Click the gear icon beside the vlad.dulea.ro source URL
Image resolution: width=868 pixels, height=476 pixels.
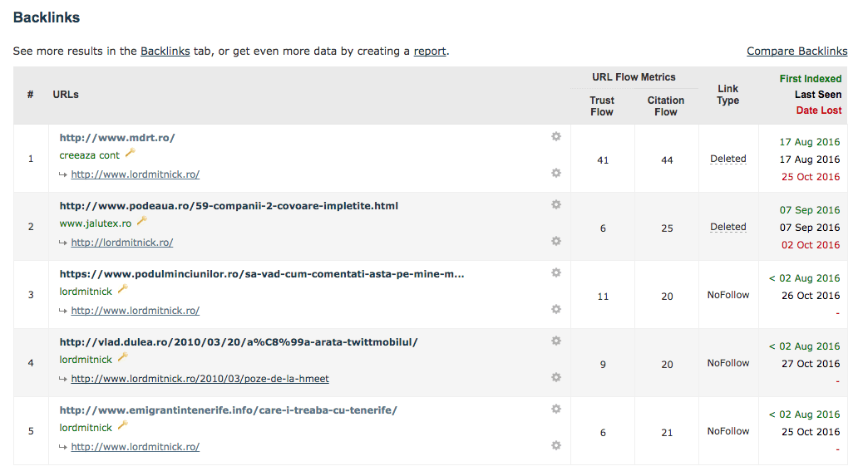(x=556, y=341)
